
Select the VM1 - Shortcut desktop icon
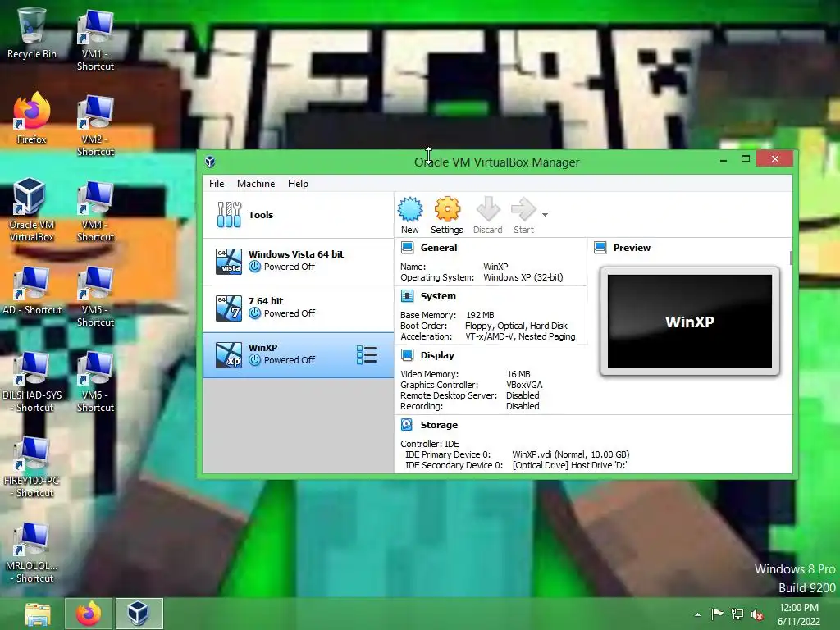[x=95, y=40]
